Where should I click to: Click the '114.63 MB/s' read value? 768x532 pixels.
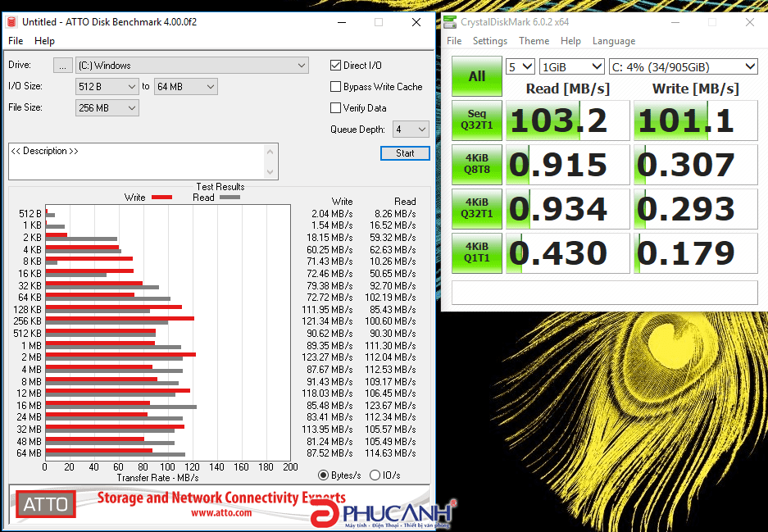coord(390,453)
